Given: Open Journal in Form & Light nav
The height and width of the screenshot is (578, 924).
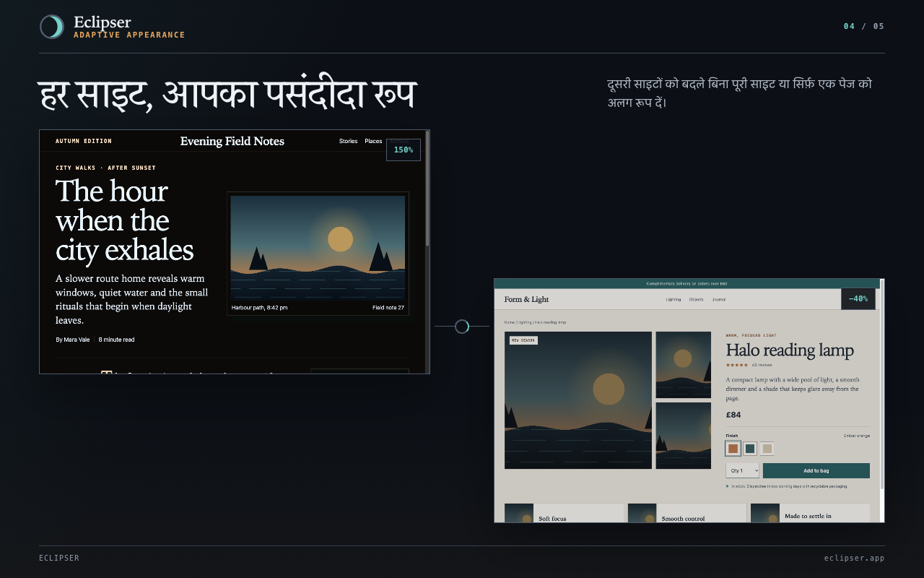Looking at the screenshot, I should coord(718,299).
